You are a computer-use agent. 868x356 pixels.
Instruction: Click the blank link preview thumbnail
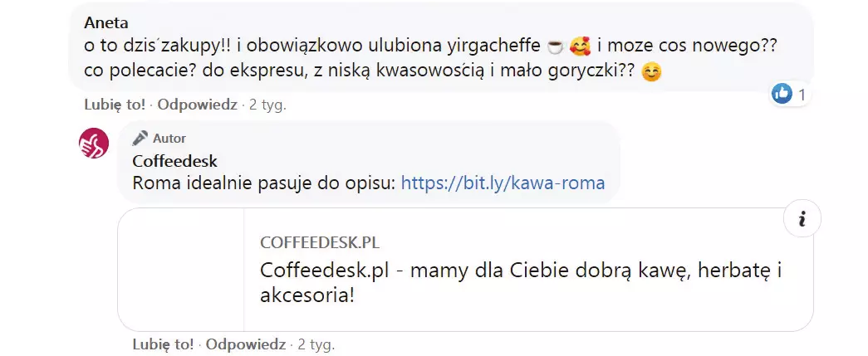coord(181,270)
